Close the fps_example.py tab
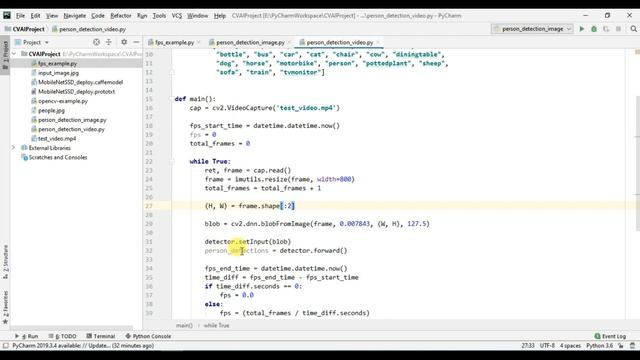 [199, 42]
